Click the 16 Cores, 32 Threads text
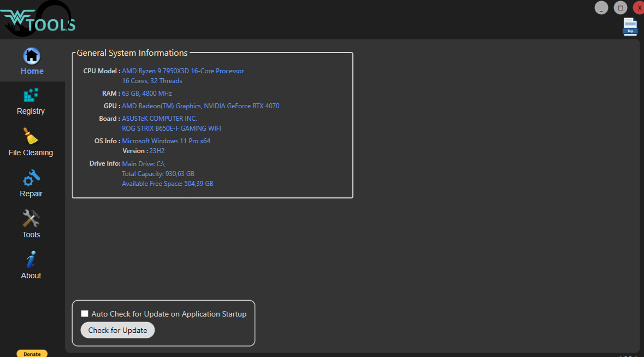This screenshot has width=644, height=357. (152, 81)
